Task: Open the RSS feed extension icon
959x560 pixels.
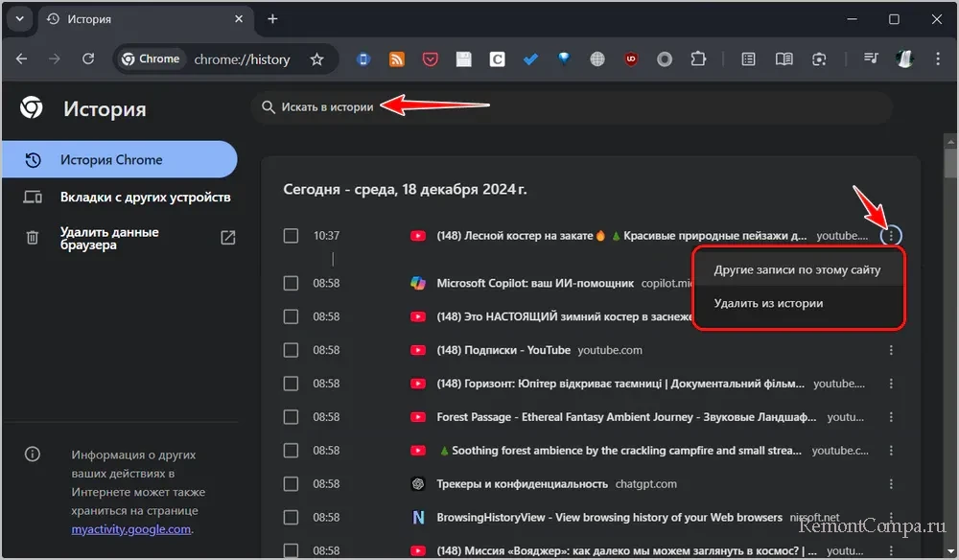Action: (397, 59)
